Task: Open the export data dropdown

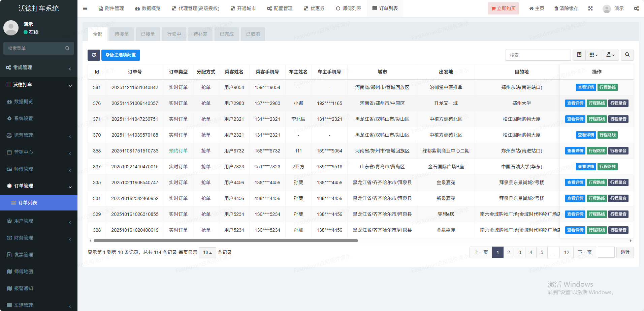Action: [610, 55]
